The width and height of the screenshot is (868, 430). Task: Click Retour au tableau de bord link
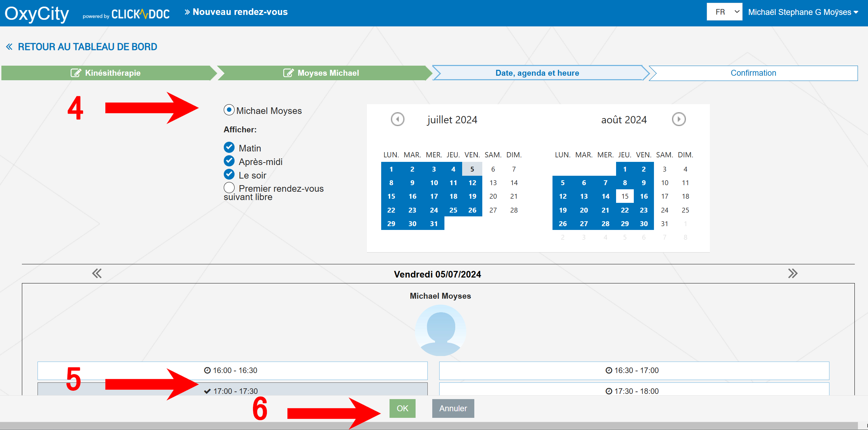tap(82, 47)
